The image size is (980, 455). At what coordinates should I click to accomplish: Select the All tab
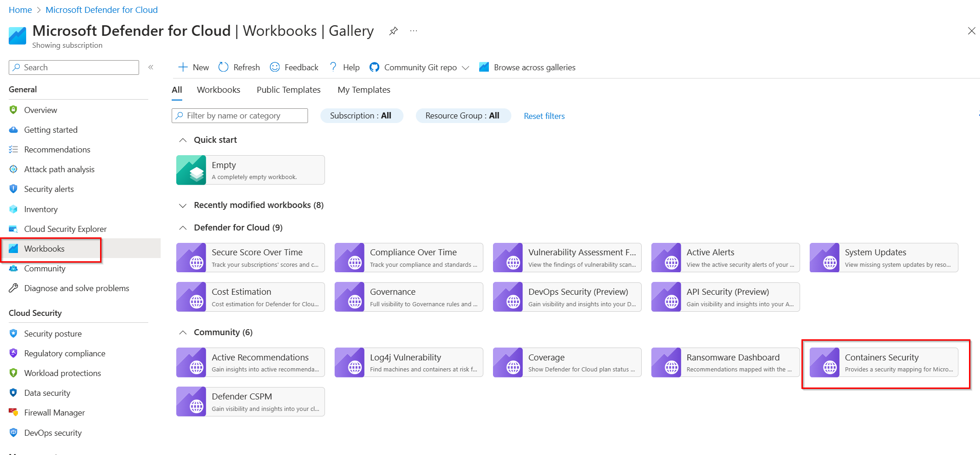177,90
